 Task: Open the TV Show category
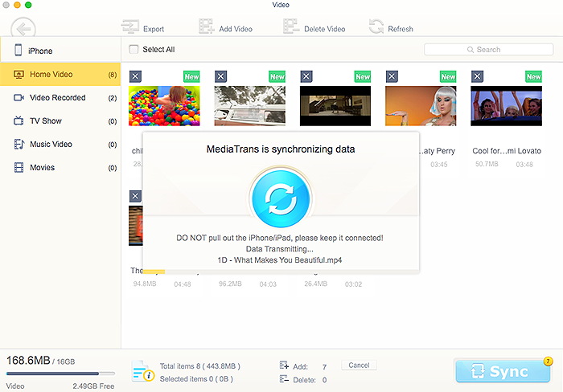click(x=60, y=120)
